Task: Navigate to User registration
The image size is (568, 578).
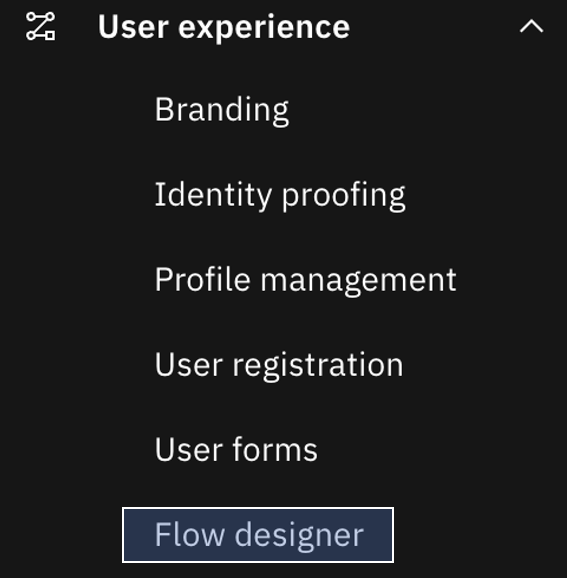Action: point(279,365)
